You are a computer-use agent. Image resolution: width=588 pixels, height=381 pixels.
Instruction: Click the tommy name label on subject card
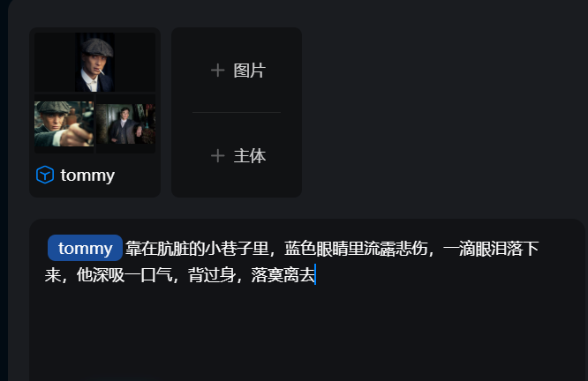(87, 176)
